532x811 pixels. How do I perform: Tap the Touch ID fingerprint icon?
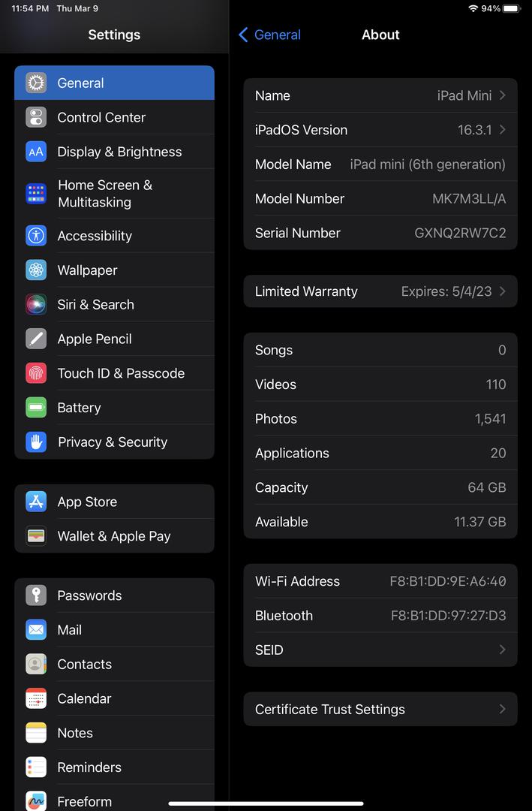coord(36,373)
